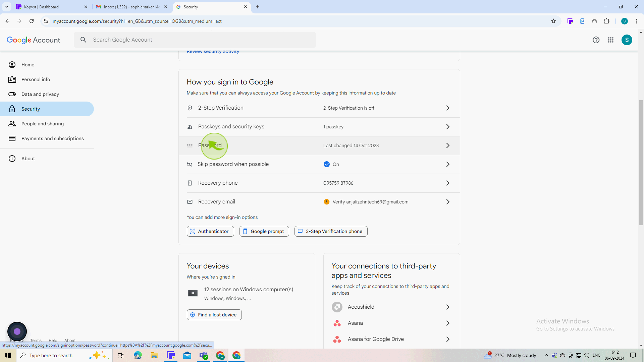Viewport: 644px width, 362px height.
Task: Expand the 2-Step Verification row chevron
Action: pos(448,108)
